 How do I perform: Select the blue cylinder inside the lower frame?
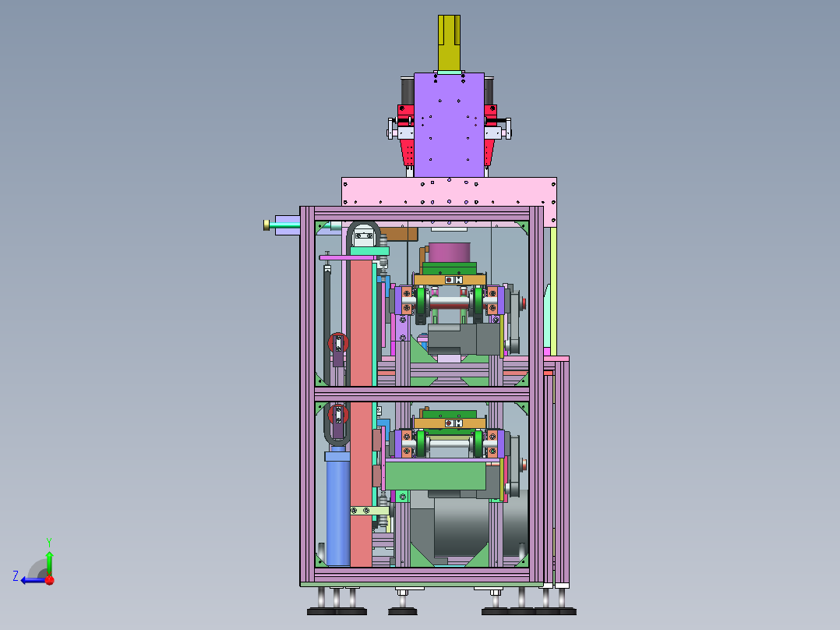(337, 509)
